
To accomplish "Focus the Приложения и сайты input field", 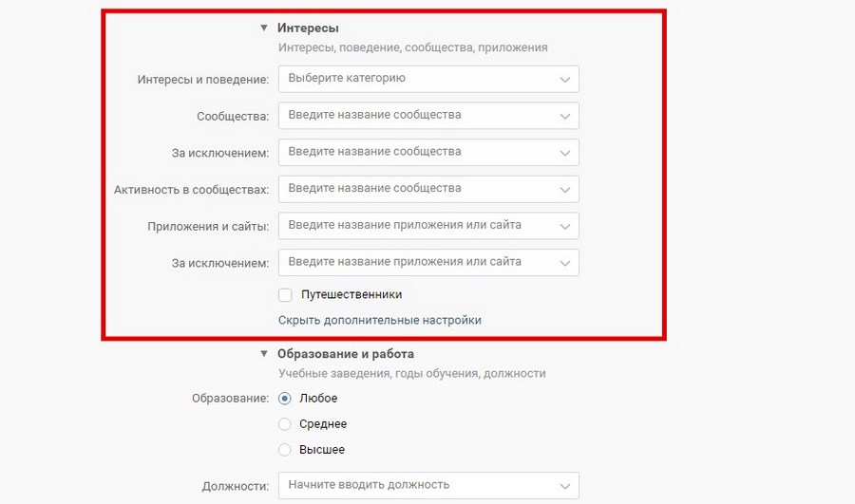I will tap(428, 226).
